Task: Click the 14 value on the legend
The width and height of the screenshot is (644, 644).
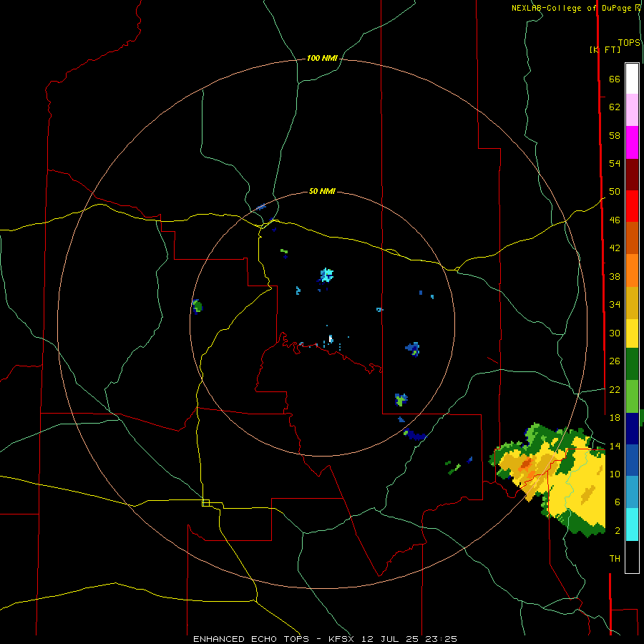Action: 615,446
